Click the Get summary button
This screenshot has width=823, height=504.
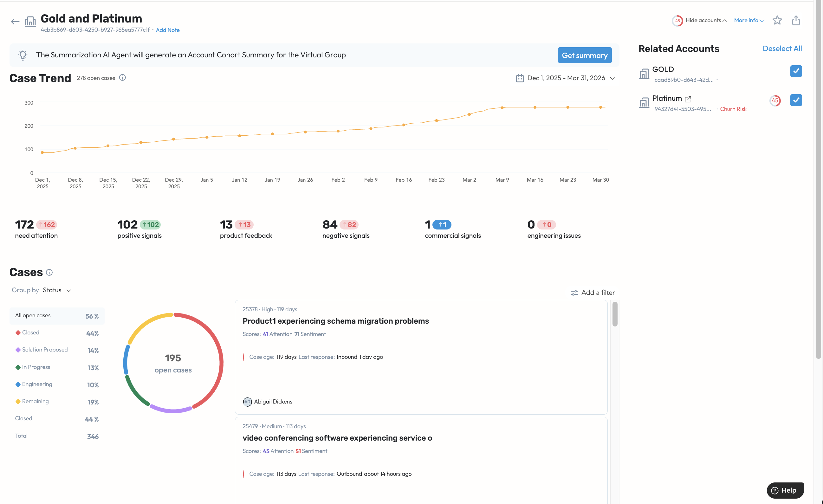coord(584,55)
